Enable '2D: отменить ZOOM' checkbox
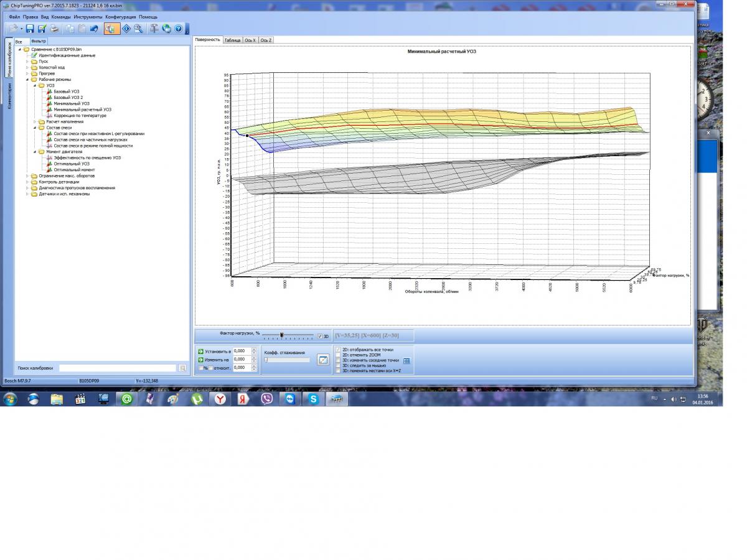 click(x=338, y=355)
